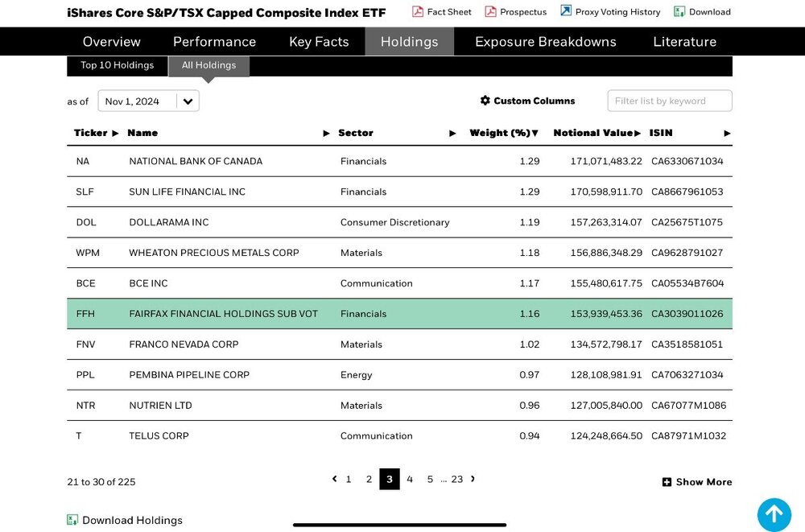
Task: Click the '21 to 30 of 225' text
Action: tap(101, 482)
